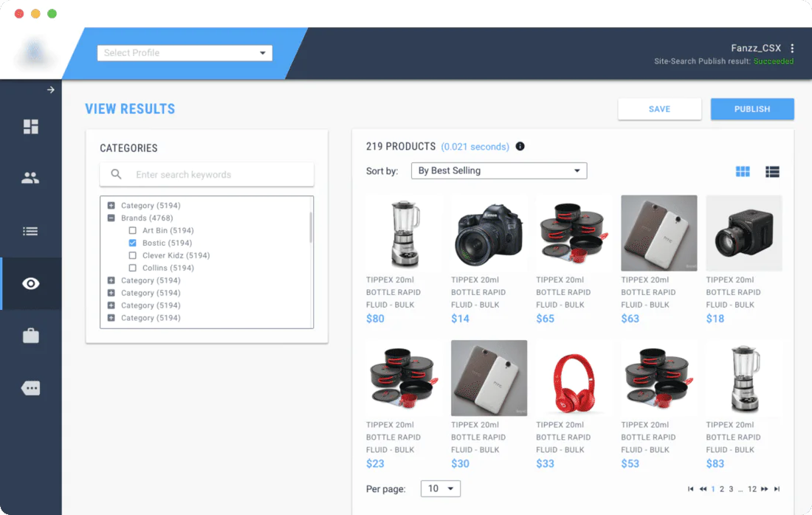Open the blender product priced $80
The image size is (812, 515).
pyautogui.click(x=404, y=233)
